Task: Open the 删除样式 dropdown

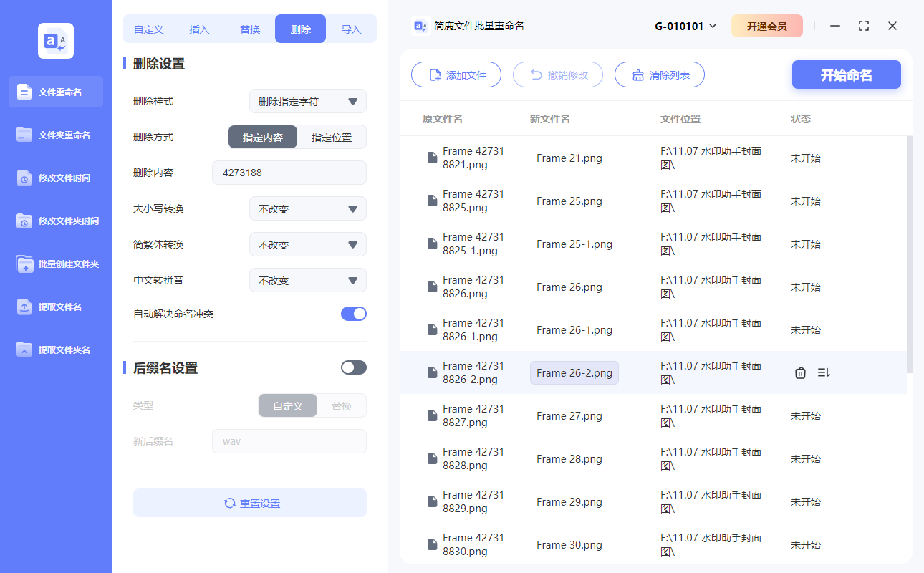Action: click(307, 101)
